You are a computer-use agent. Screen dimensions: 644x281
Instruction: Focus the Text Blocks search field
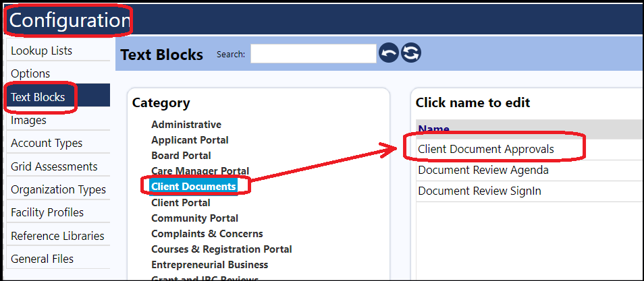313,54
